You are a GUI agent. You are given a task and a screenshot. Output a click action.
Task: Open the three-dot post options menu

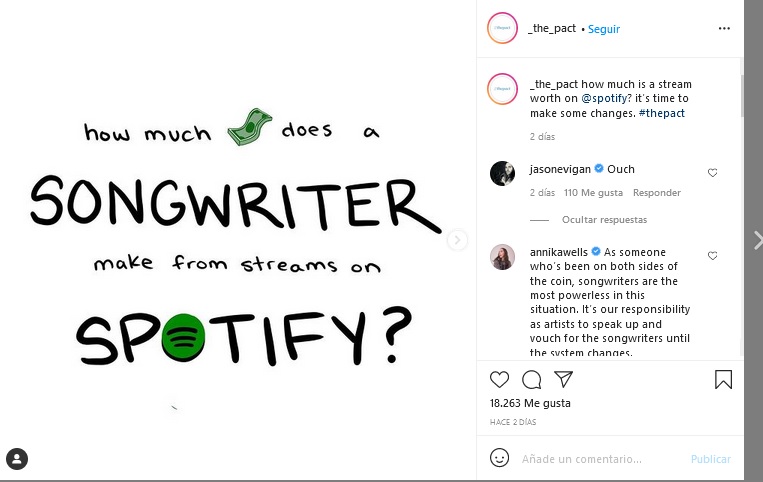[x=724, y=29]
